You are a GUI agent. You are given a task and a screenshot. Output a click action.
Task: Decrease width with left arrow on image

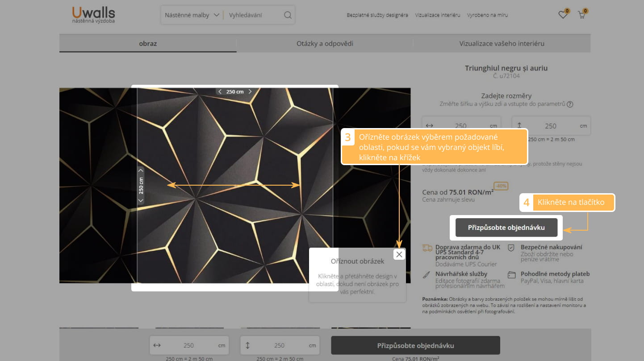tap(220, 91)
